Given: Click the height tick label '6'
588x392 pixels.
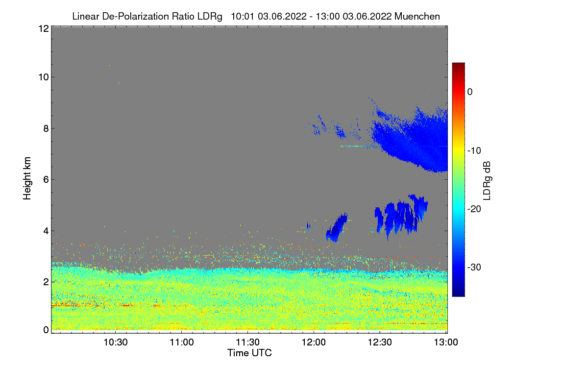Looking at the screenshot, I should click(45, 179).
